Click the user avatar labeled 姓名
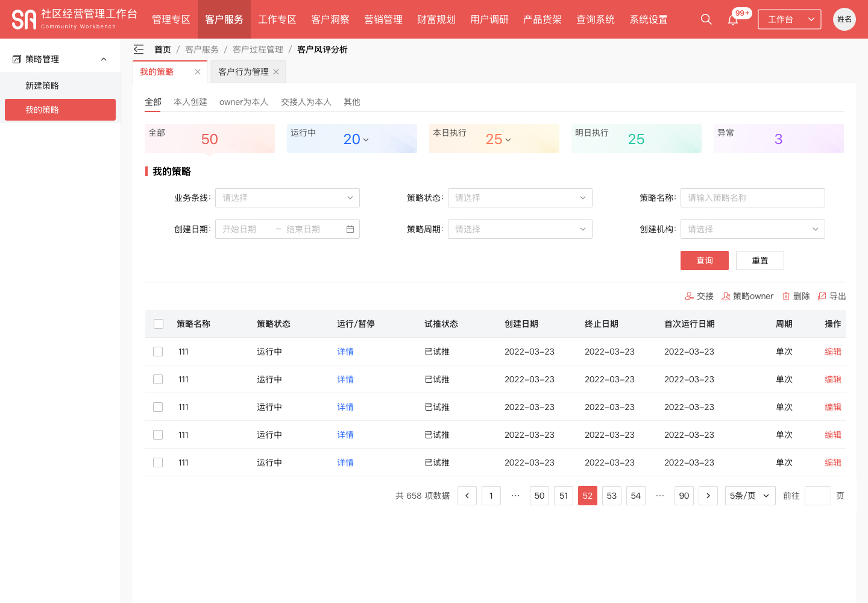This screenshot has height=603, width=868. tap(844, 19)
